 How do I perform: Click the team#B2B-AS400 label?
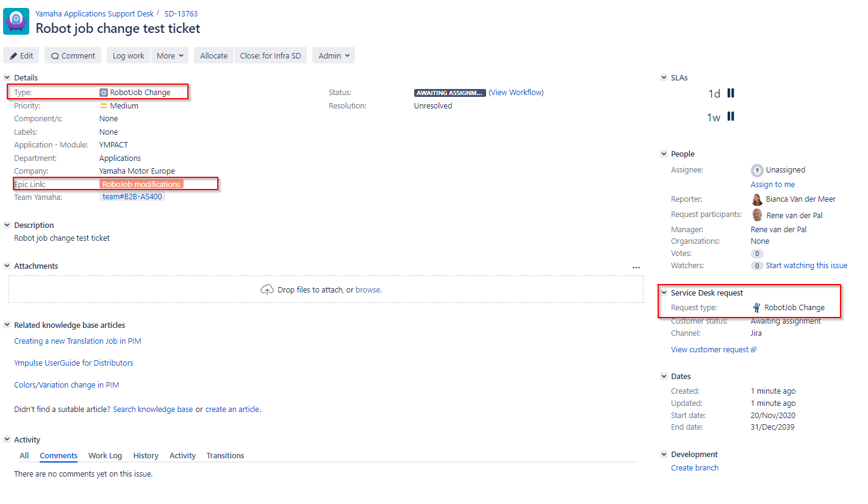(x=132, y=197)
